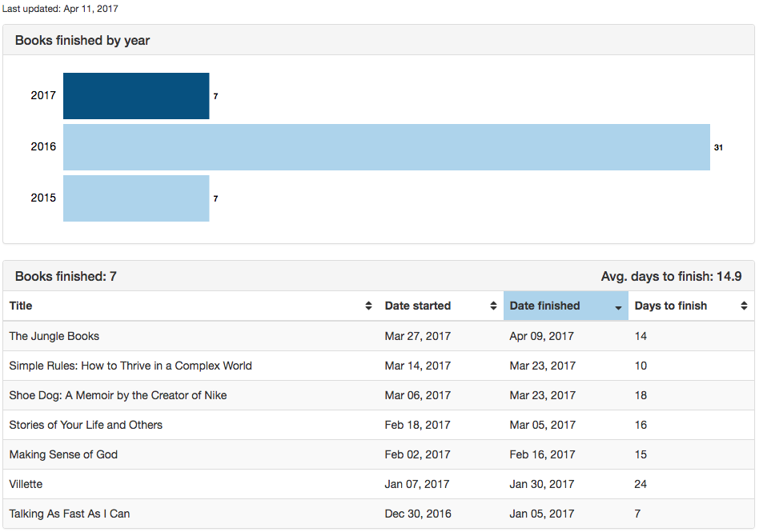This screenshot has width=759, height=532.
Task: Open Talking As Fast As I Can
Action: click(70, 514)
